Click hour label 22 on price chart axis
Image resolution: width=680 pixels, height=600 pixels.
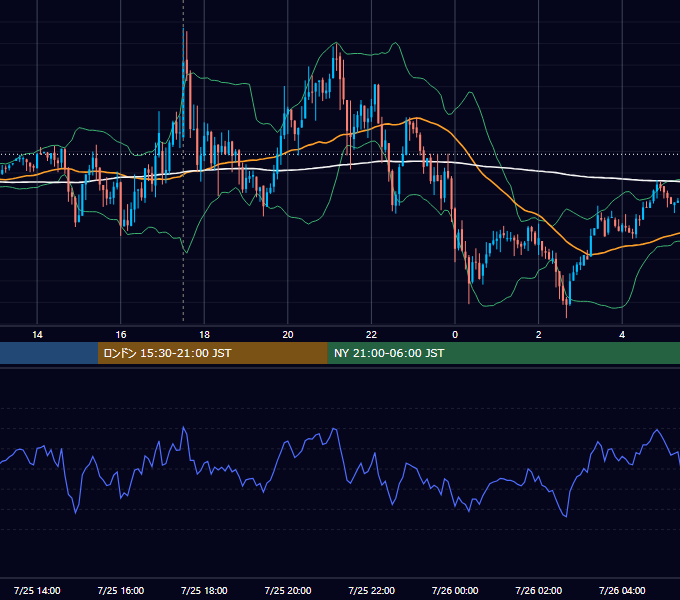[x=372, y=334]
